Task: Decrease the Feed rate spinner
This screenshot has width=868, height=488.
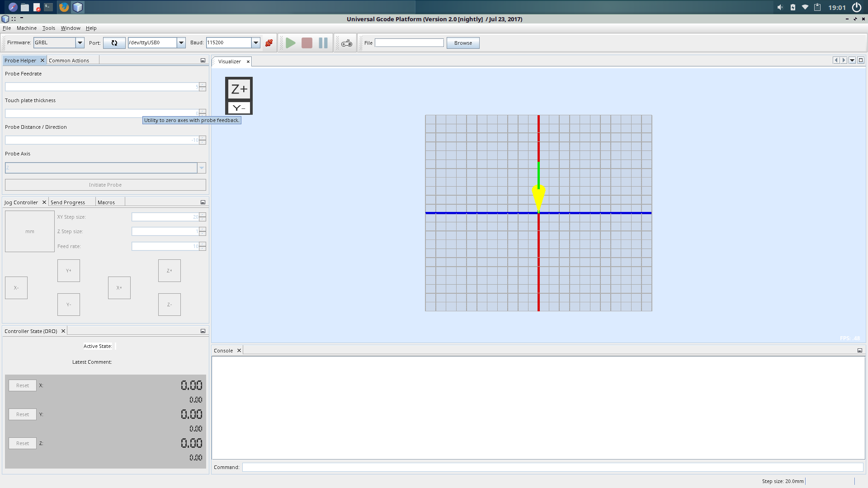Action: pyautogui.click(x=203, y=249)
